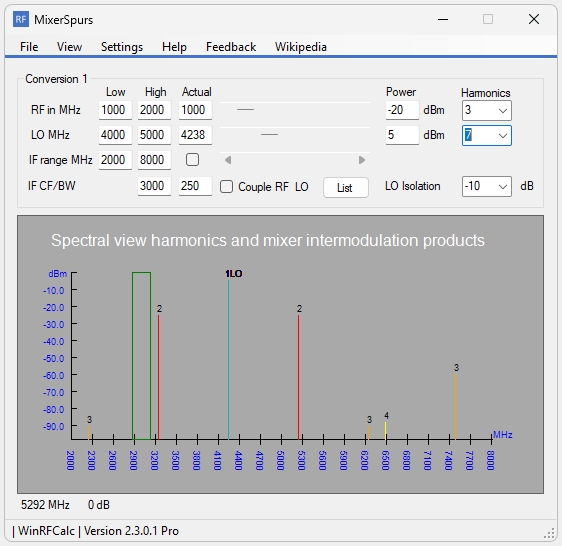Click the orange spur near 6200 MHz
Screen dimensions: 562x546
coord(369,433)
